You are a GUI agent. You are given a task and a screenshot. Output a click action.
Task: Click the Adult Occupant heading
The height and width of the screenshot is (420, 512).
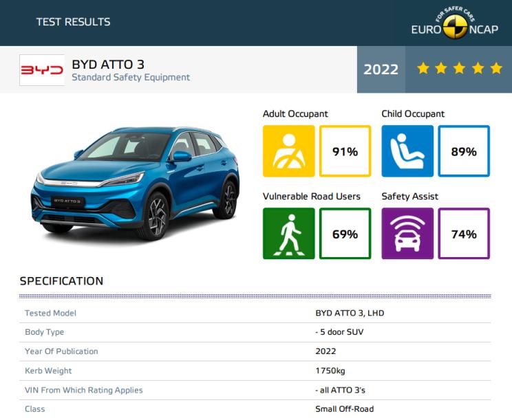[x=295, y=114]
